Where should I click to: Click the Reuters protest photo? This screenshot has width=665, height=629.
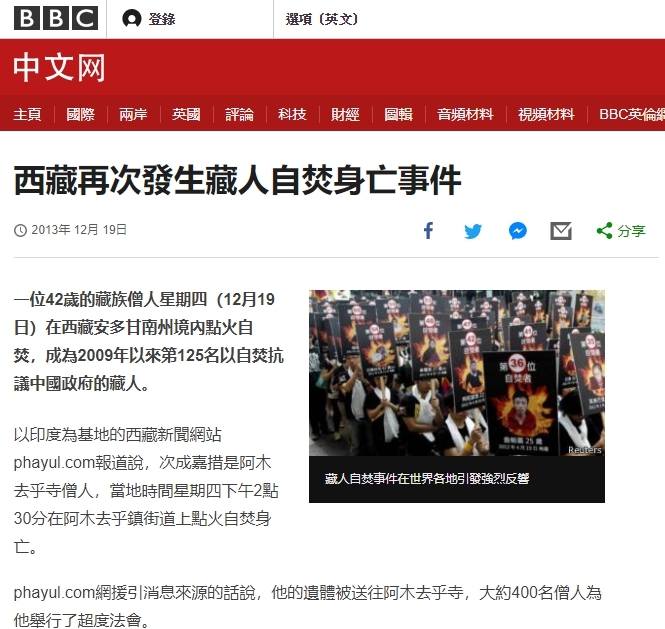coord(457,373)
